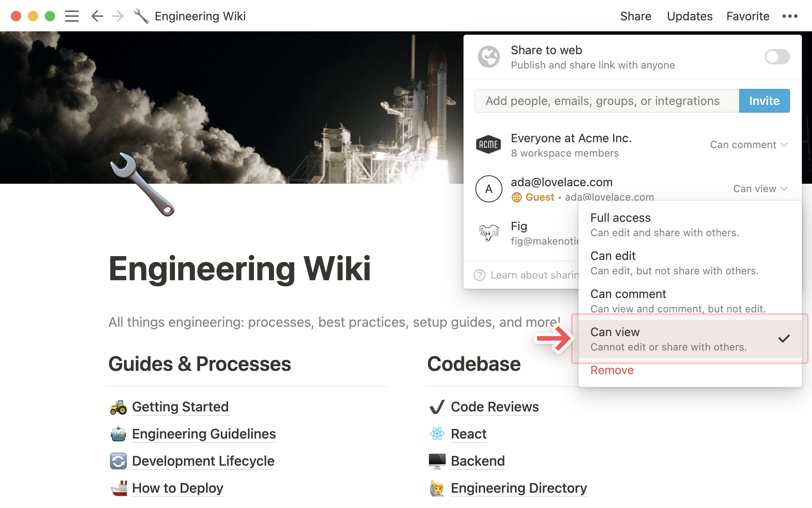The image size is (812, 508).
Task: Click Remove to revoke ada's access
Action: [612, 370]
